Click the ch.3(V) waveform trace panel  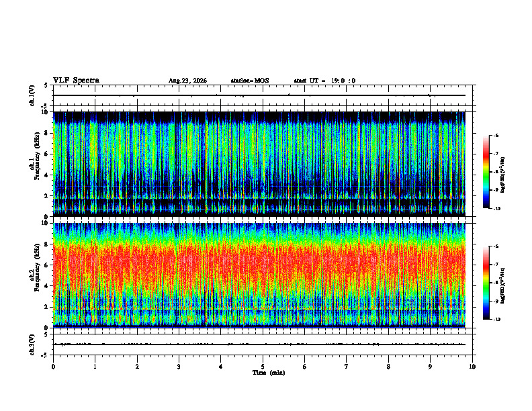pos(263,345)
